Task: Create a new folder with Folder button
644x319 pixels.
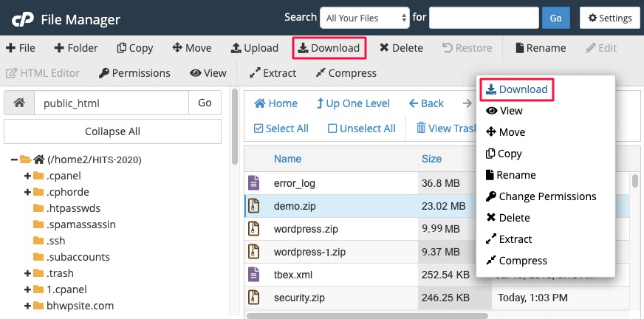Action: [76, 48]
